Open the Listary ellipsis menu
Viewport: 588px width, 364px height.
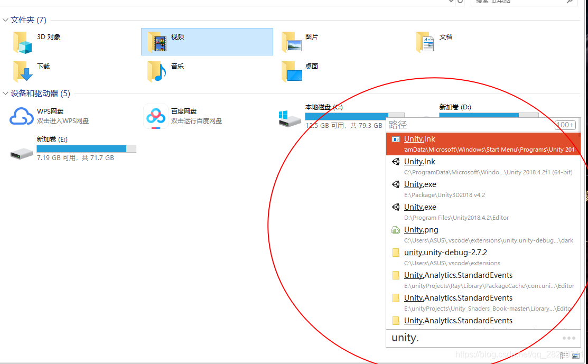568,338
